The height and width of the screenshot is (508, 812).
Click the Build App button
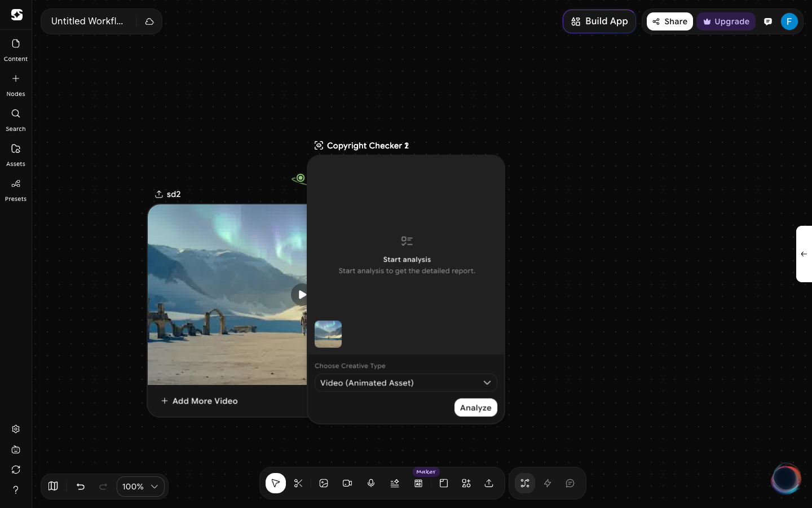click(x=599, y=21)
